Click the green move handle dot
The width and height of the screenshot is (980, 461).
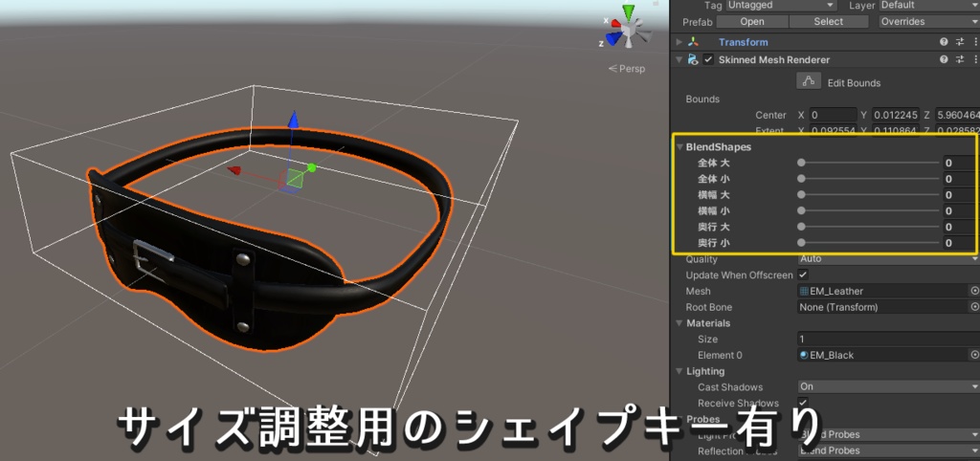(312, 168)
